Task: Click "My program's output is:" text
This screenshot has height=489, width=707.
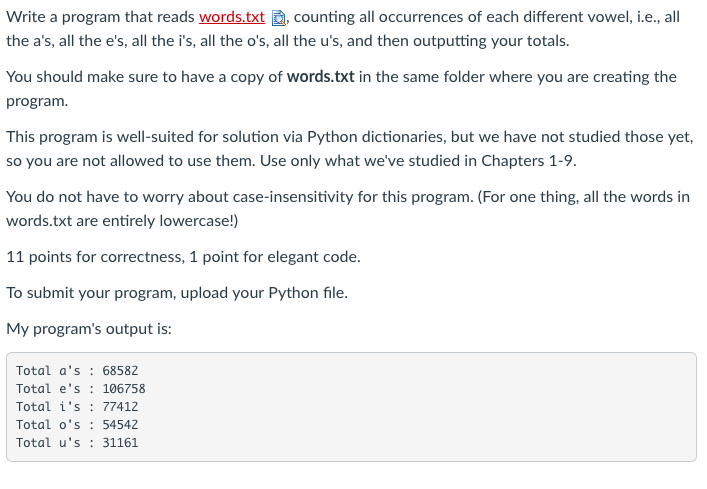Action: 89,329
